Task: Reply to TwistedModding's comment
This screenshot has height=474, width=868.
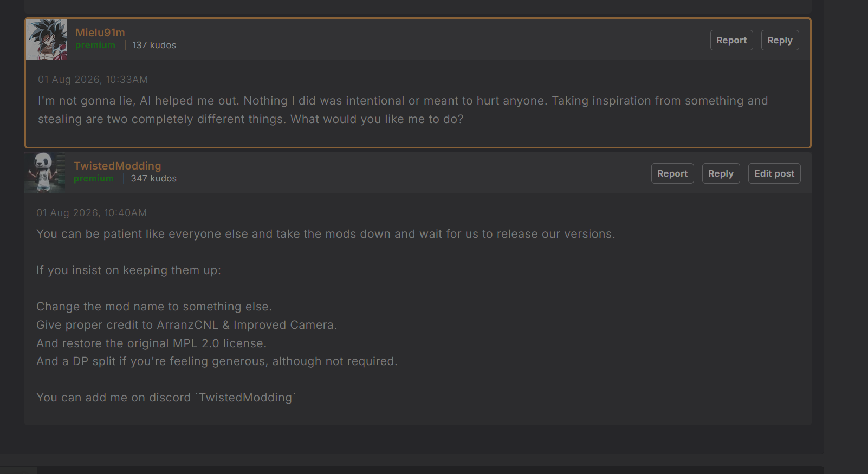Action: pyautogui.click(x=721, y=173)
